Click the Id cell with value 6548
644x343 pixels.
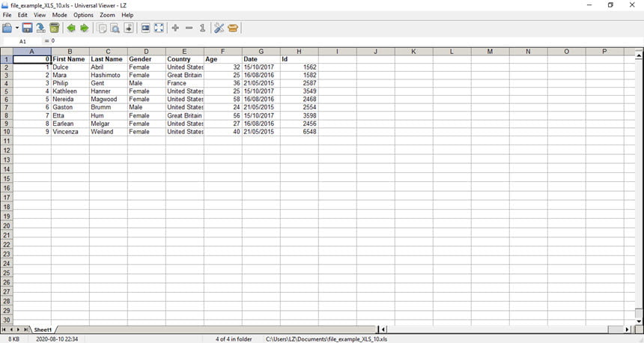point(300,132)
